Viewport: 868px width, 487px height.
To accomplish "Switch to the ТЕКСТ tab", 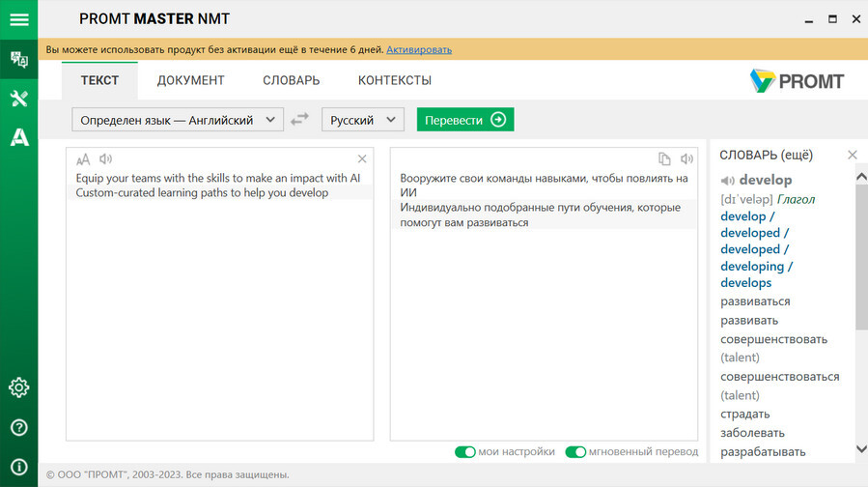I will coord(99,80).
